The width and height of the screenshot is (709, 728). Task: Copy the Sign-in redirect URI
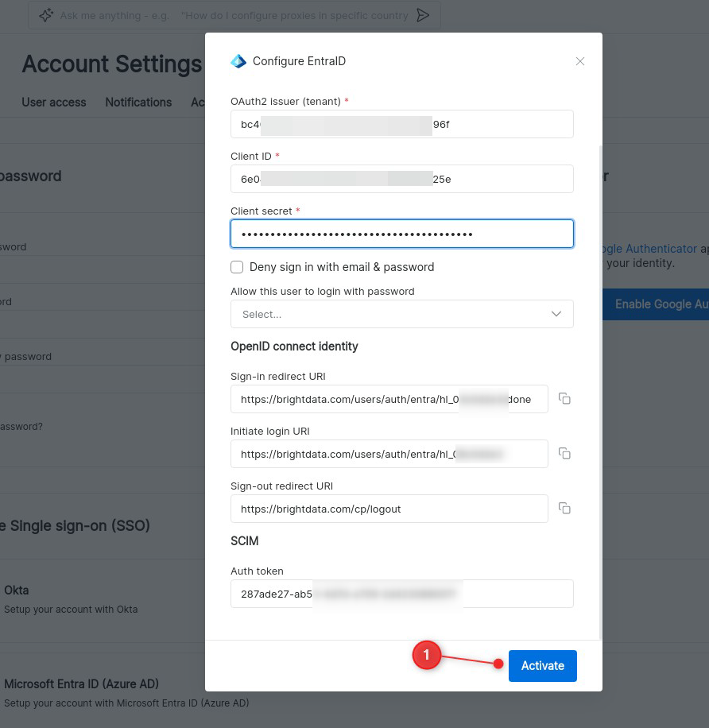click(x=564, y=399)
